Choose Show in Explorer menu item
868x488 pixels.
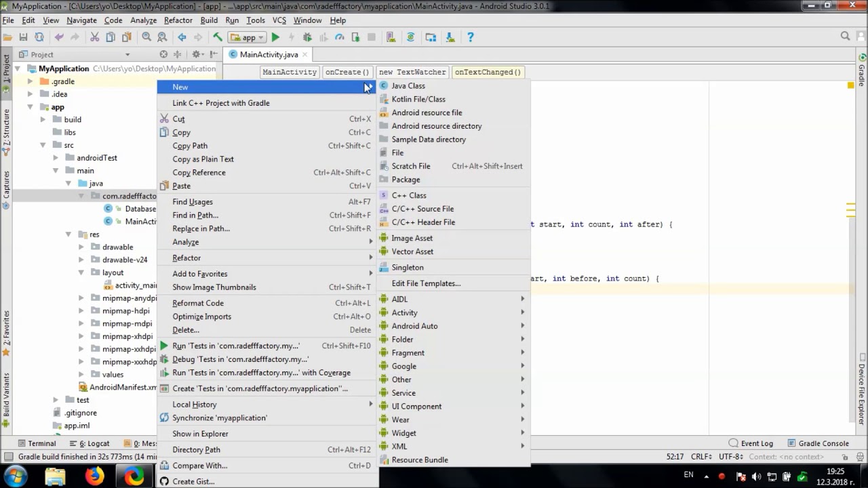coord(267,434)
